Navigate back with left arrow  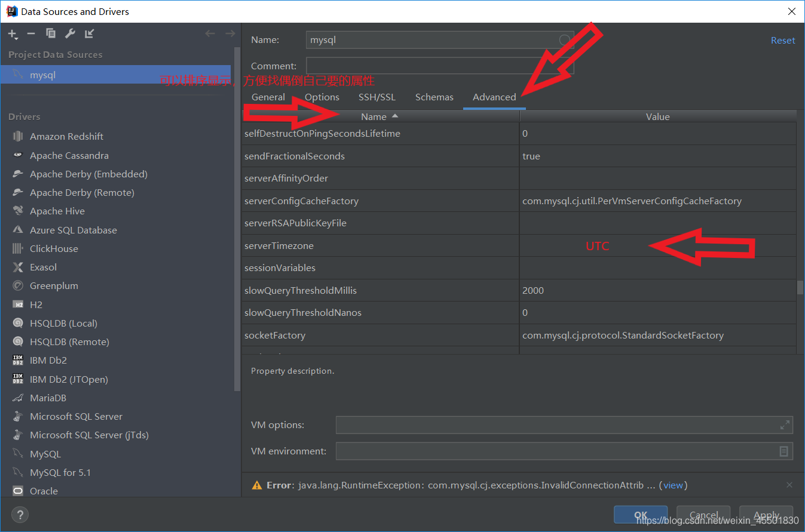pyautogui.click(x=210, y=33)
